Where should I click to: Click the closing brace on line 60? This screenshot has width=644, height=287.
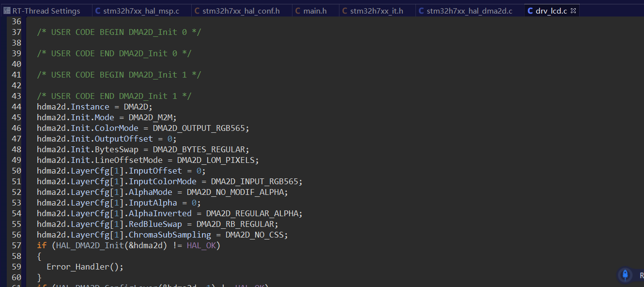click(x=40, y=277)
